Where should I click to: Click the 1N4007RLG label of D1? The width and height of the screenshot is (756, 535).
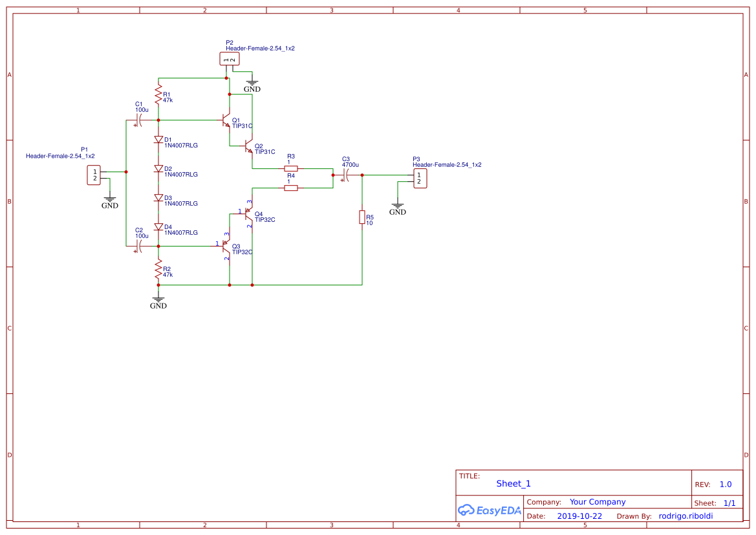[x=181, y=145]
